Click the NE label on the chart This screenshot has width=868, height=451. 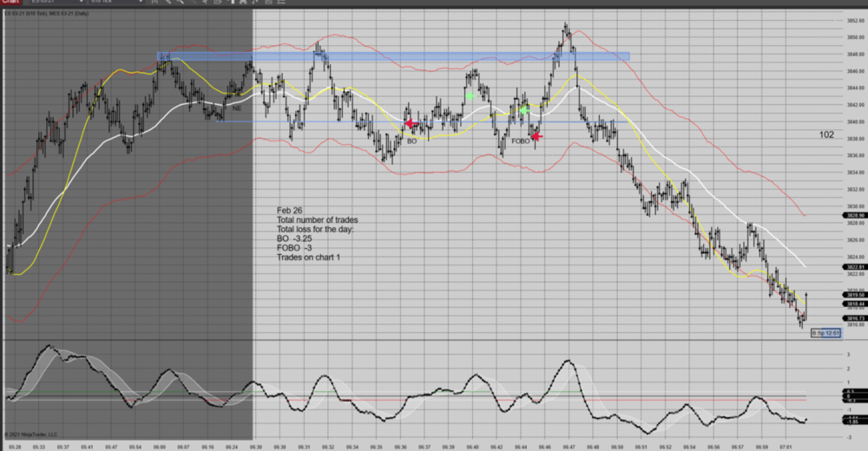tap(236, 108)
